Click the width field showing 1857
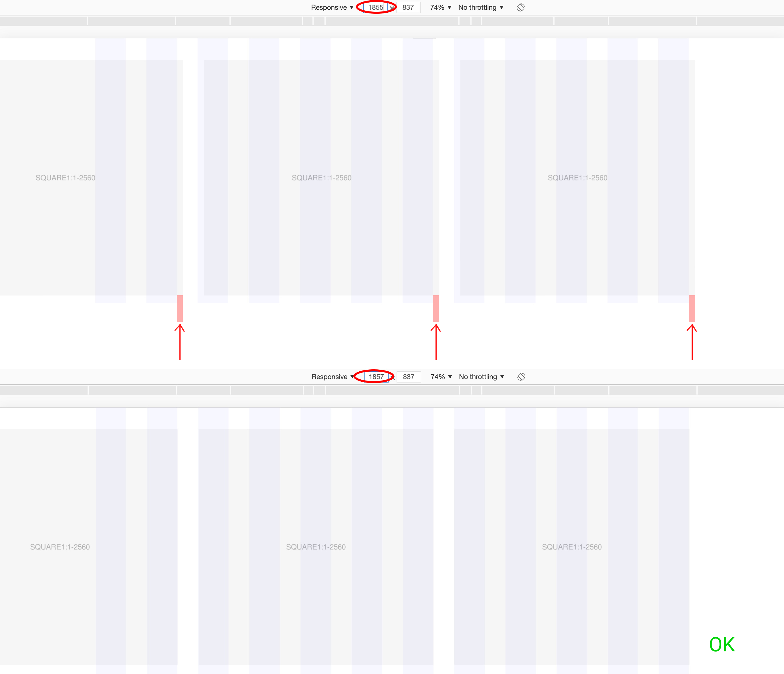The width and height of the screenshot is (784, 674). (x=376, y=377)
